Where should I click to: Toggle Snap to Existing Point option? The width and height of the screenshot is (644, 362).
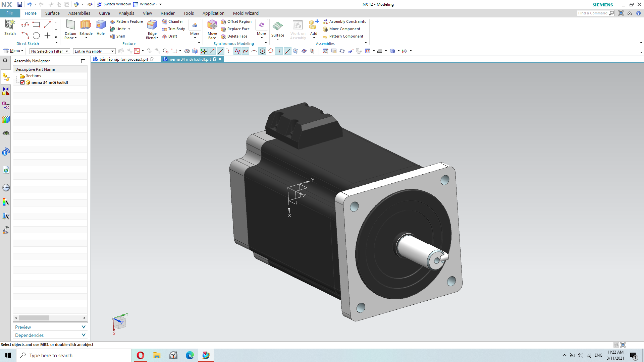click(x=279, y=51)
